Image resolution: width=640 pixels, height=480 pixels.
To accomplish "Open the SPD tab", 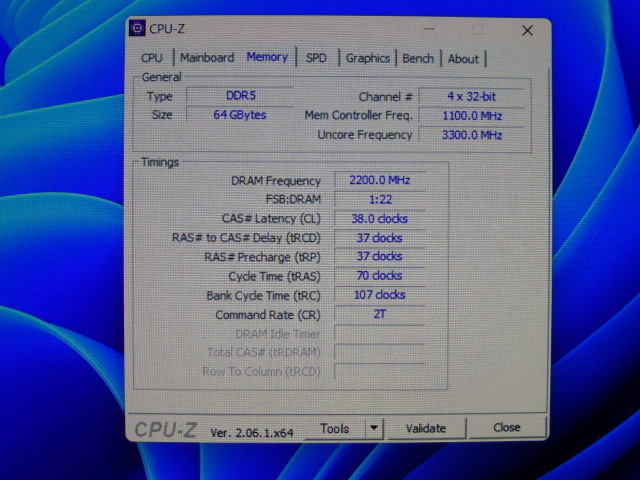I will (x=316, y=58).
